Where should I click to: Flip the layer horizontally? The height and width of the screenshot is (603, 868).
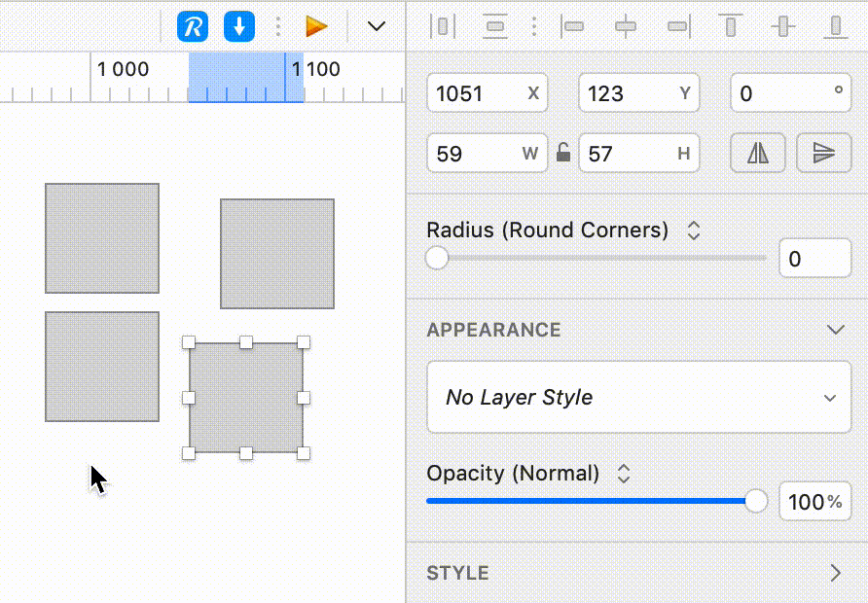[758, 153]
